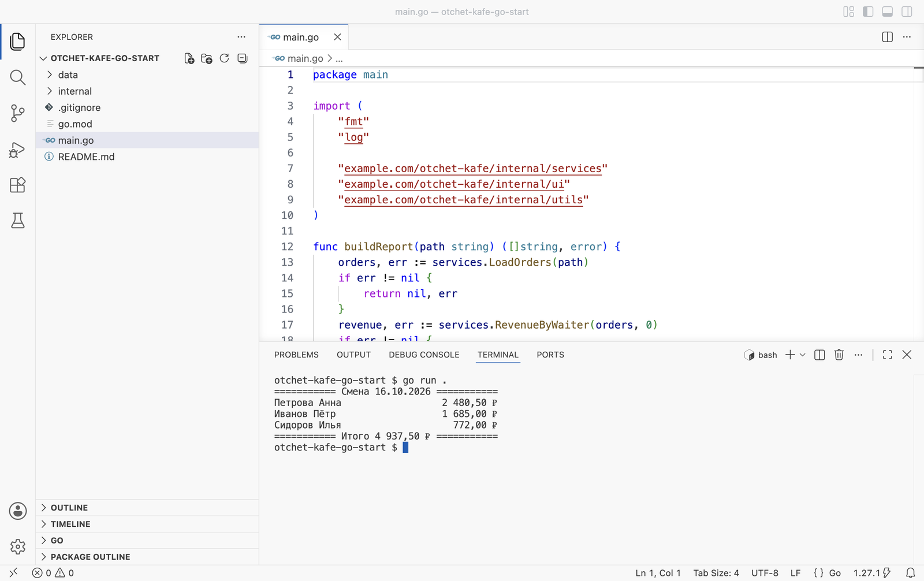Refresh the explorer tree
The width and height of the screenshot is (924, 581).
225,58
